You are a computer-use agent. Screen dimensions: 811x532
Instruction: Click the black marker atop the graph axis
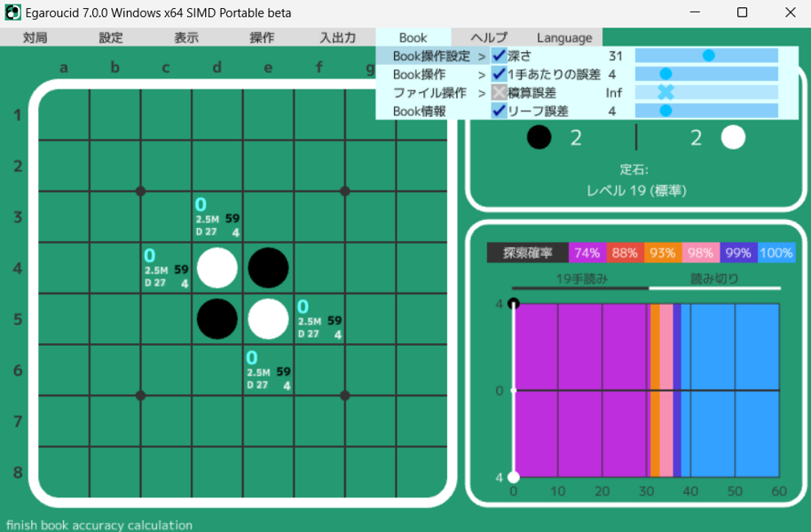click(x=514, y=303)
